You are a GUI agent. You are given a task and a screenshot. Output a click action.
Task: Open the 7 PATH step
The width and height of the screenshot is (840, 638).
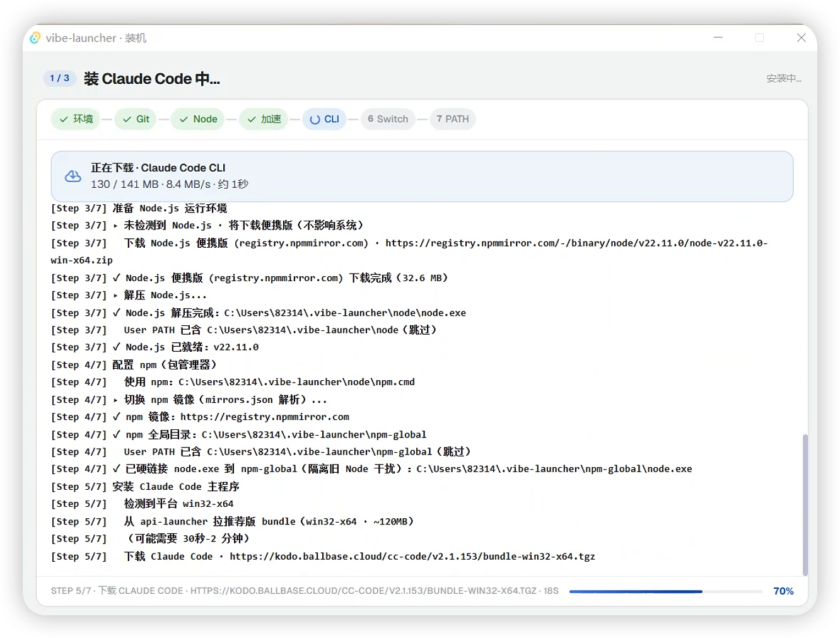click(x=453, y=119)
